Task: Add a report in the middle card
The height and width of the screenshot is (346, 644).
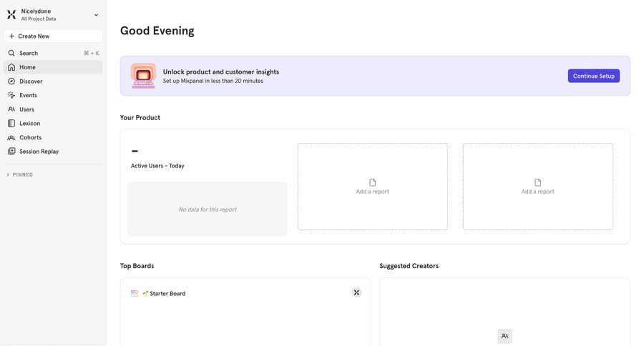Action: coord(372,187)
